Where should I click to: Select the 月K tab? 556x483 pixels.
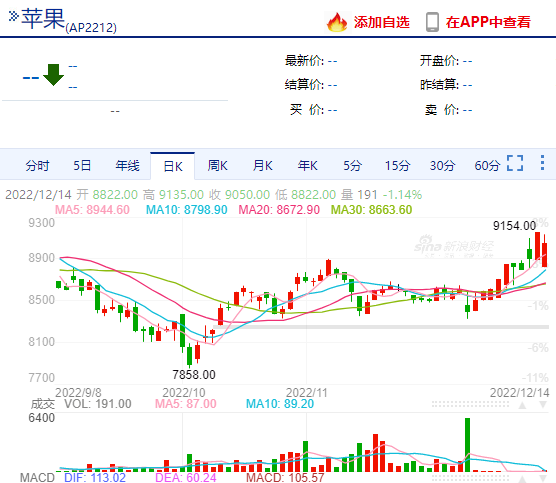point(262,166)
